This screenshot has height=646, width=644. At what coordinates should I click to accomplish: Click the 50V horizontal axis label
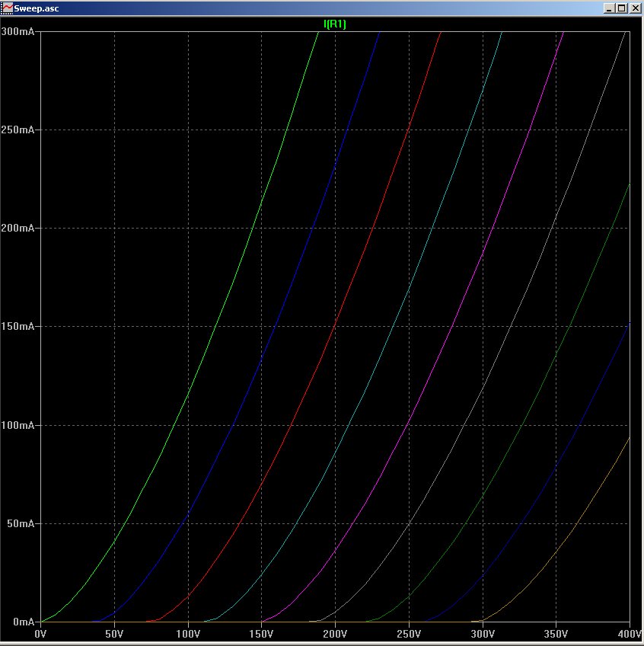(x=114, y=634)
